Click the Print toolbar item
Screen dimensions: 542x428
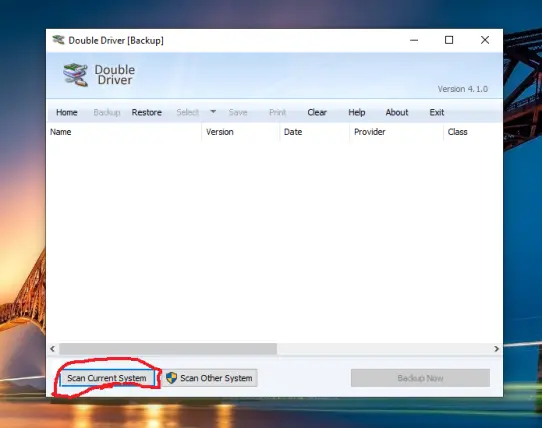[278, 112]
